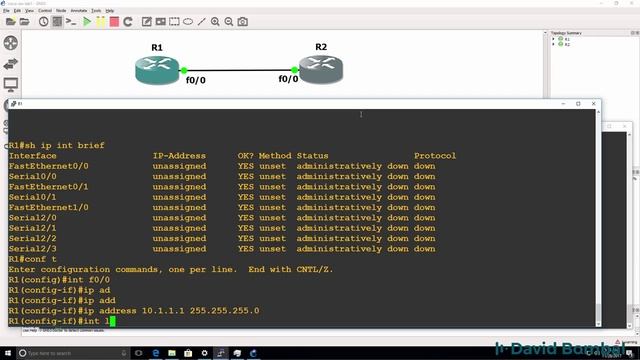Zoom out on the topology canvas
Image resolution: width=640 pixels, height=360 pixels.
click(x=229, y=22)
